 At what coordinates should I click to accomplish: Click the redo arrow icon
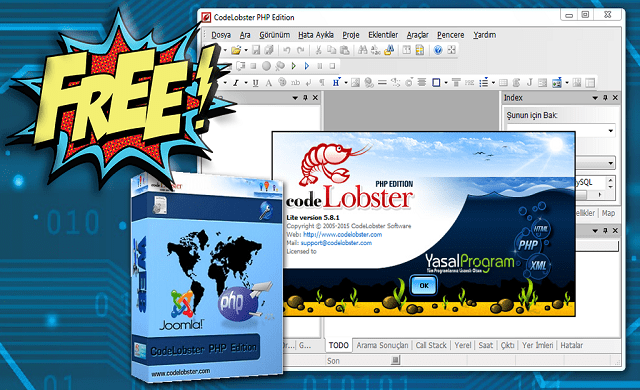(300, 50)
